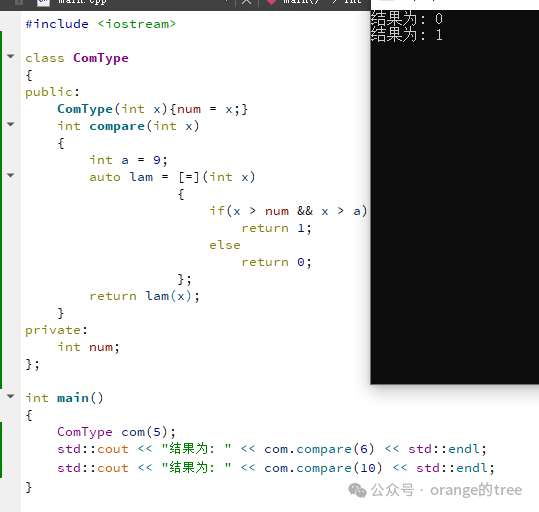Place cursor on 'int a = 9;'
539x512 pixels.
[128, 160]
